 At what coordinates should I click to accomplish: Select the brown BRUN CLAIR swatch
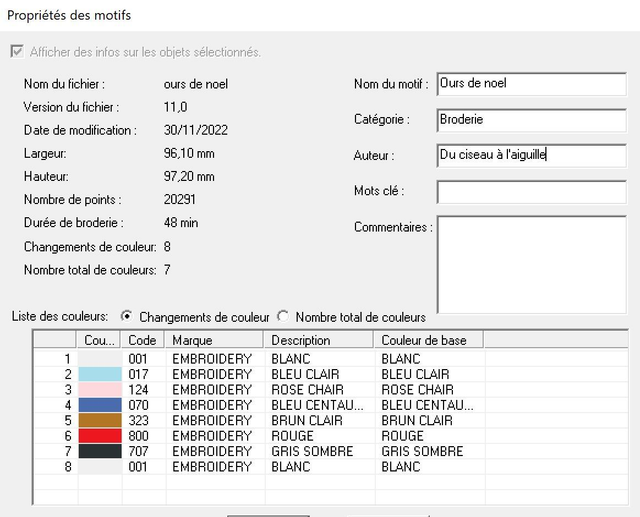click(x=100, y=420)
